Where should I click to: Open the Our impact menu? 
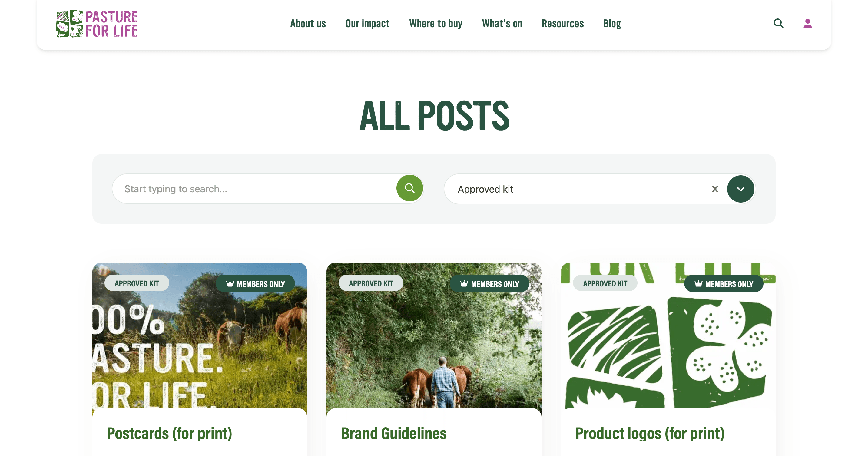coord(367,24)
